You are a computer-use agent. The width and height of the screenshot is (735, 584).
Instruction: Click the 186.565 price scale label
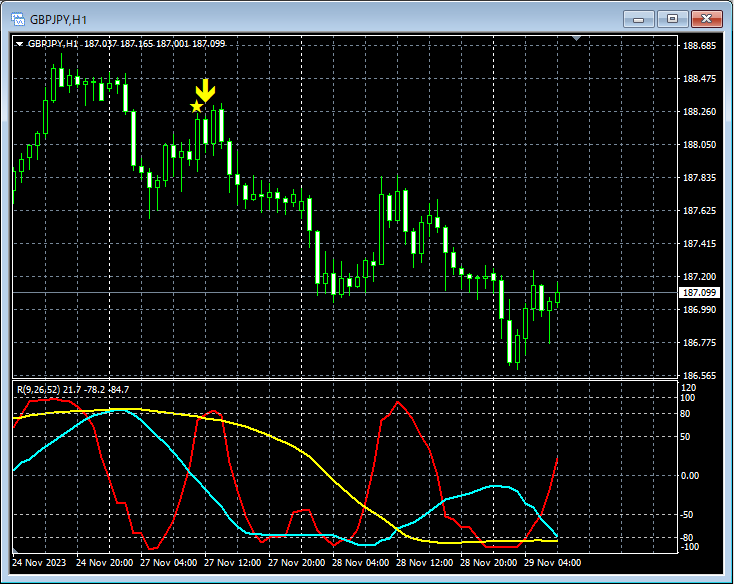[x=699, y=376]
